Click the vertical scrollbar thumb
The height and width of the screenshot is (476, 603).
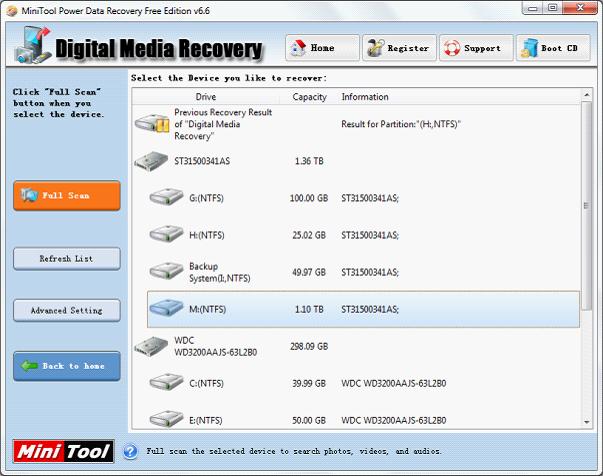pyautogui.click(x=586, y=206)
